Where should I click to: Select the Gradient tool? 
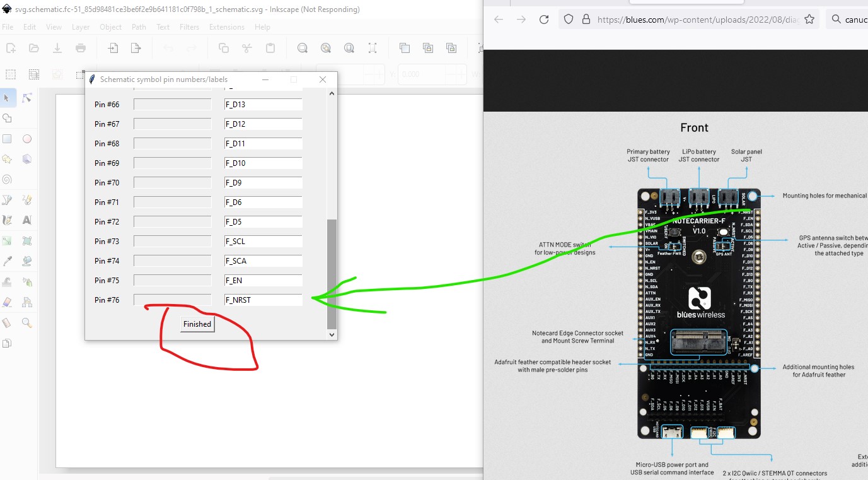[7, 241]
